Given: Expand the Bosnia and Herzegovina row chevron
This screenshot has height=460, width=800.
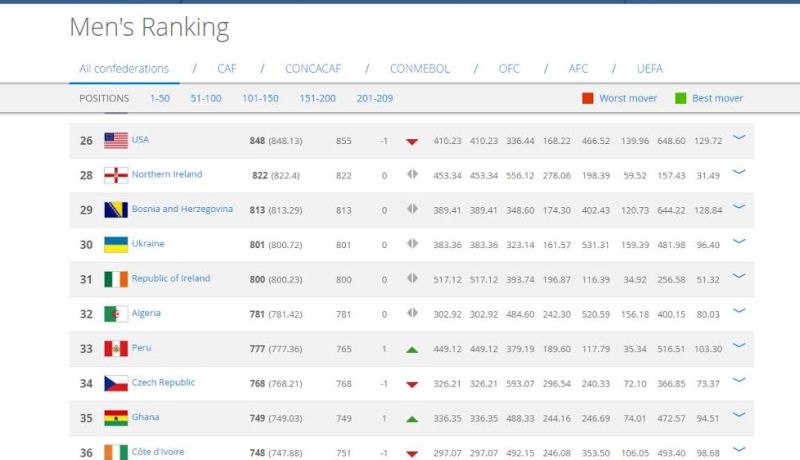Looking at the screenshot, I should click(739, 207).
